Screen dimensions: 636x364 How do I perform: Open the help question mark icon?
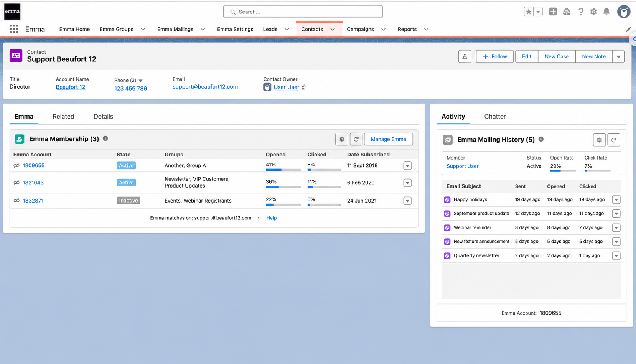coord(581,12)
